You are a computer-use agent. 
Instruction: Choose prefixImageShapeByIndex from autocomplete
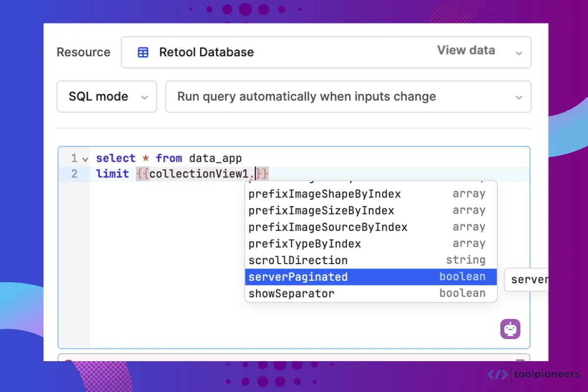[371, 194]
